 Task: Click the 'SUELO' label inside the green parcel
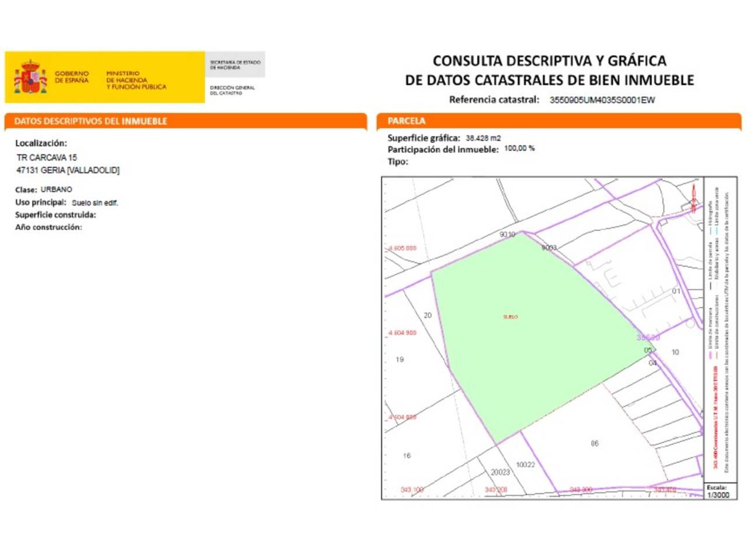[511, 317]
